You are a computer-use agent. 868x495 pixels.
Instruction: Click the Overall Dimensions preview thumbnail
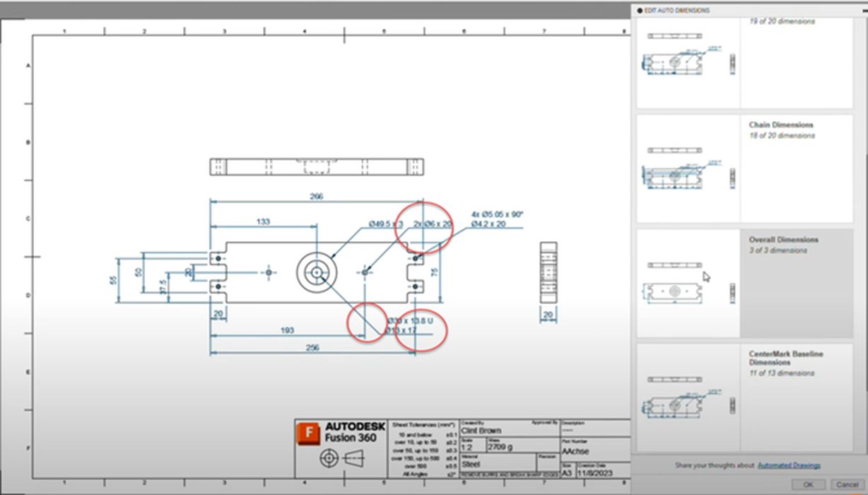[688, 283]
